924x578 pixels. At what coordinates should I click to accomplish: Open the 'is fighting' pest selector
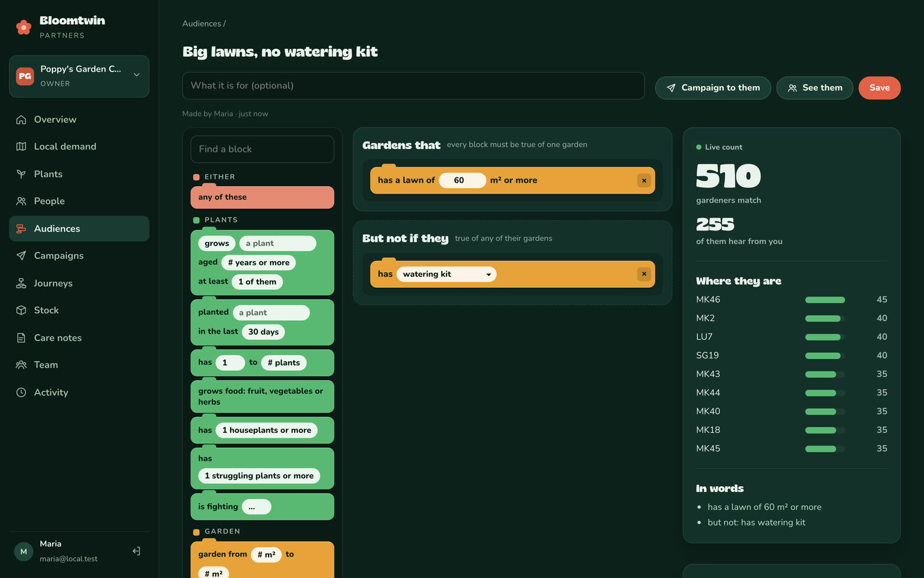click(256, 507)
